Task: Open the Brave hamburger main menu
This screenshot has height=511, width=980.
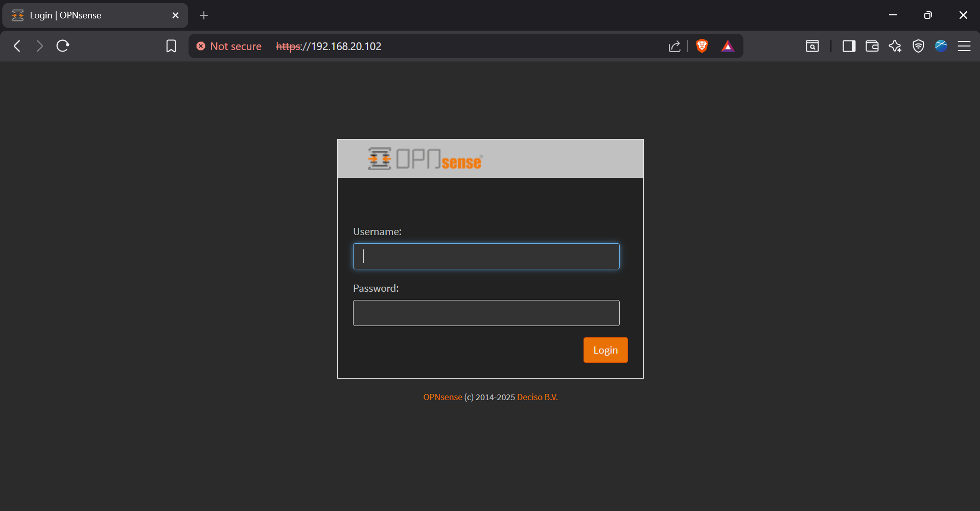Action: (x=964, y=47)
